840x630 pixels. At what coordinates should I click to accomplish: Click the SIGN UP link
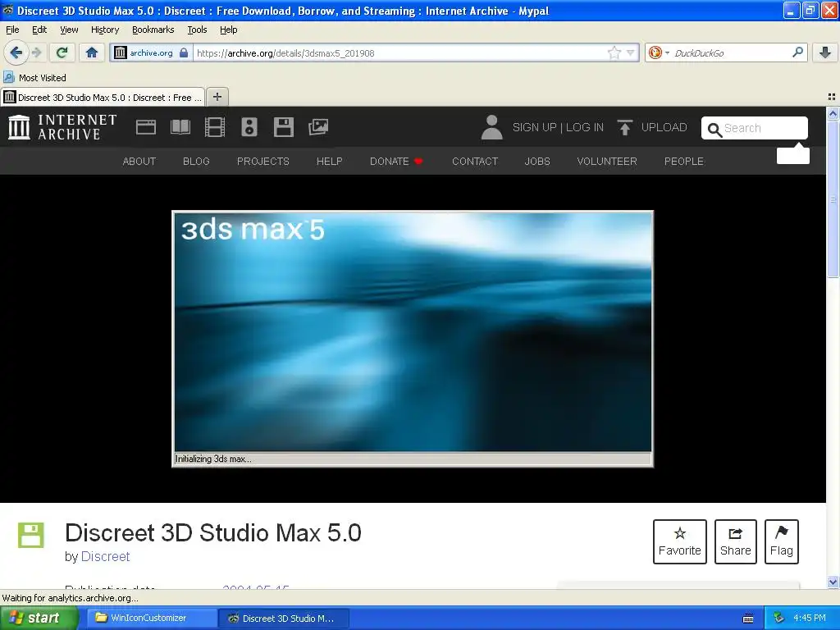point(534,127)
